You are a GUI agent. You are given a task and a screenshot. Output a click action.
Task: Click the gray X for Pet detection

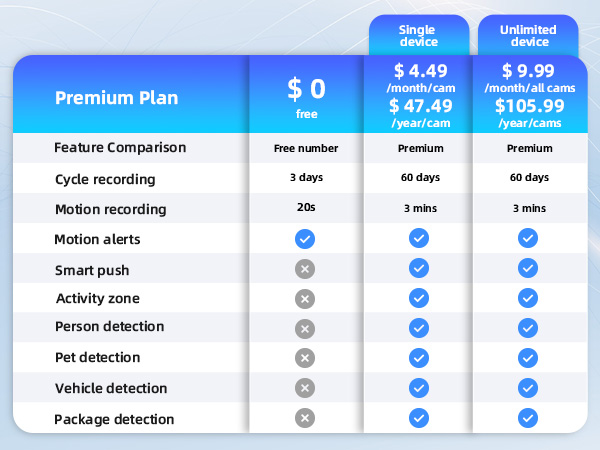[306, 358]
